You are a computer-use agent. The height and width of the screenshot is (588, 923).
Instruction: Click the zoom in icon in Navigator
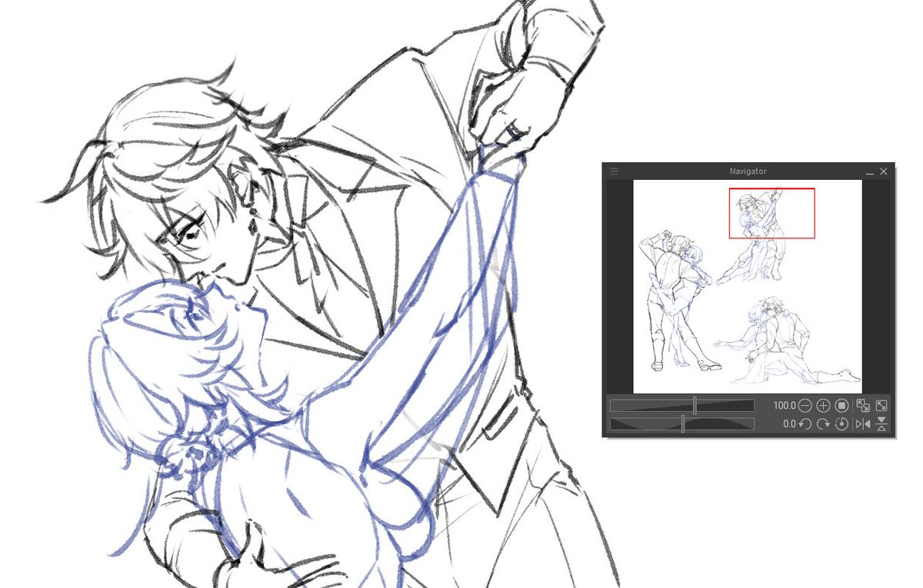824,405
